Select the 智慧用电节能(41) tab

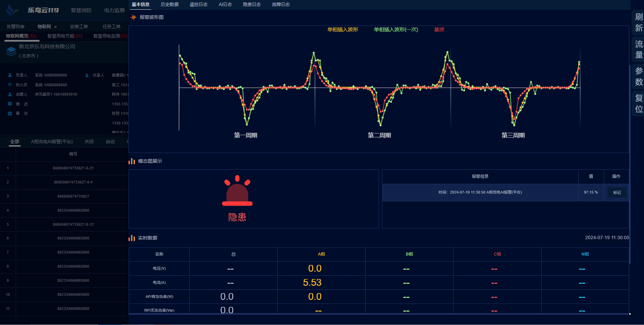pyautogui.click(x=64, y=36)
